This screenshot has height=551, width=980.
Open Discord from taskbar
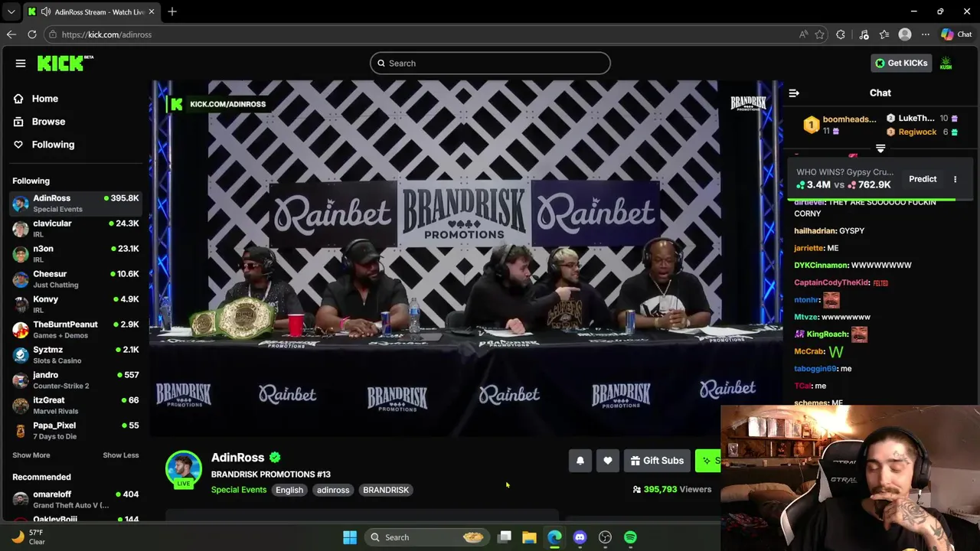[580, 537]
